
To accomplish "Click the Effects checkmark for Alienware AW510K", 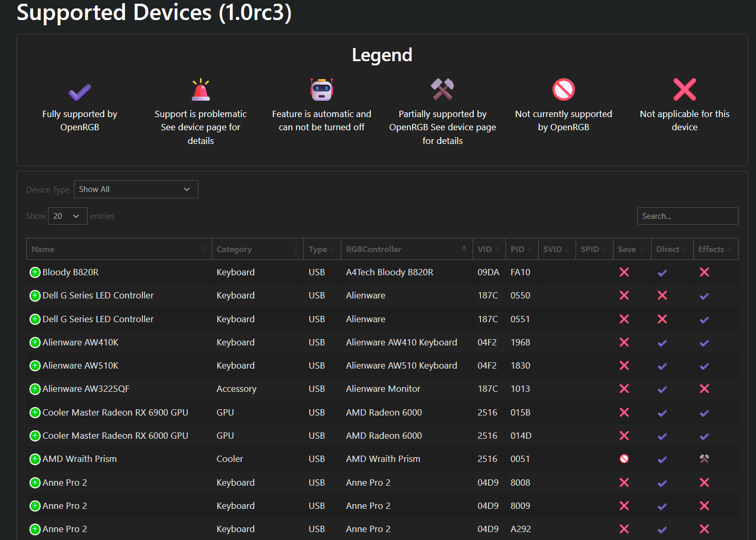I will coord(704,366).
